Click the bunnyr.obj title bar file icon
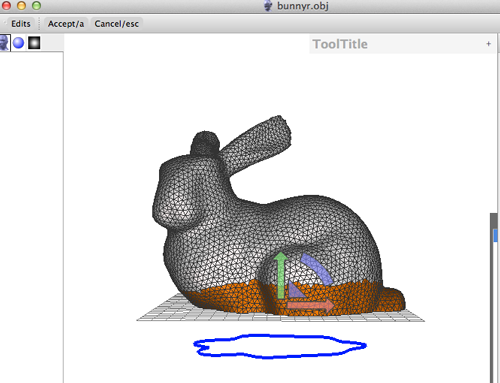The height and width of the screenshot is (383, 500). 268,6
